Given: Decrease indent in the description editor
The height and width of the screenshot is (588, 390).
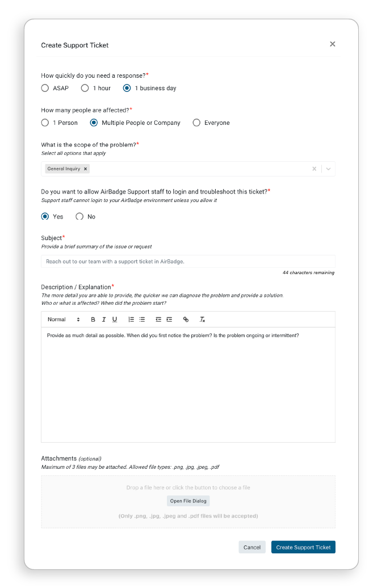Looking at the screenshot, I should tap(158, 319).
